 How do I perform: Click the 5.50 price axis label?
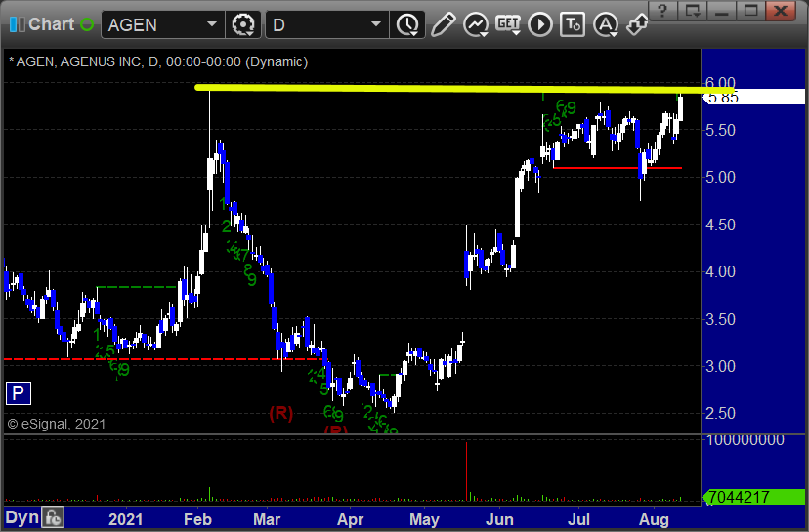(720, 131)
